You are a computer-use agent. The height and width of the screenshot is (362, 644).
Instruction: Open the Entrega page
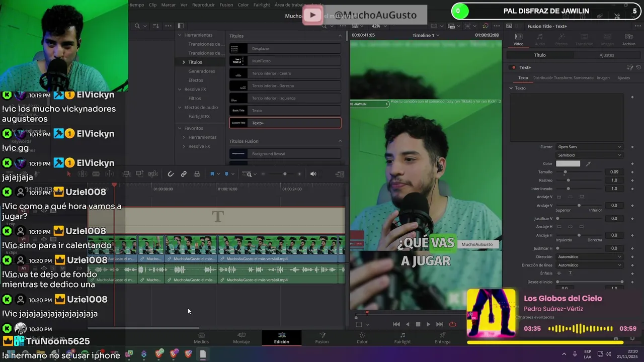(x=443, y=338)
